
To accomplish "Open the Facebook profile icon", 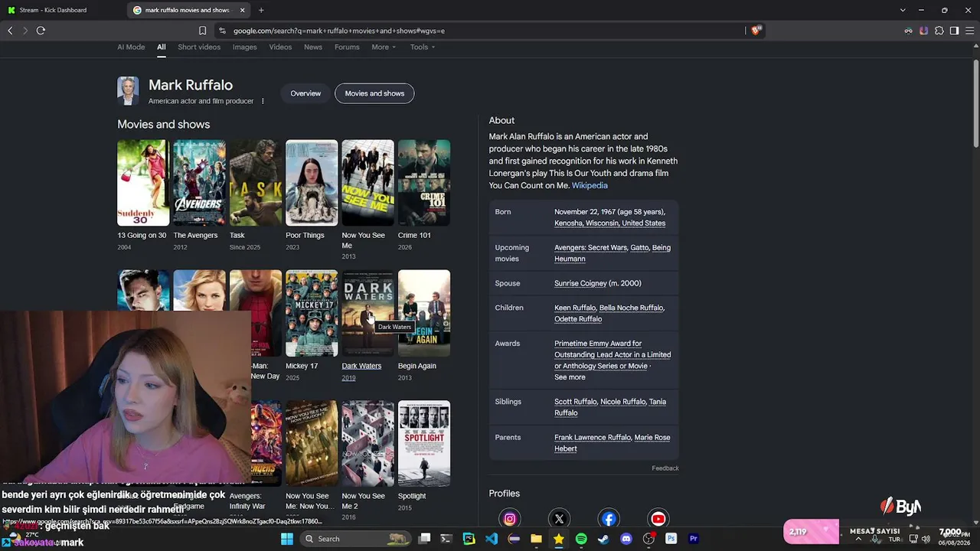I will coord(609,519).
